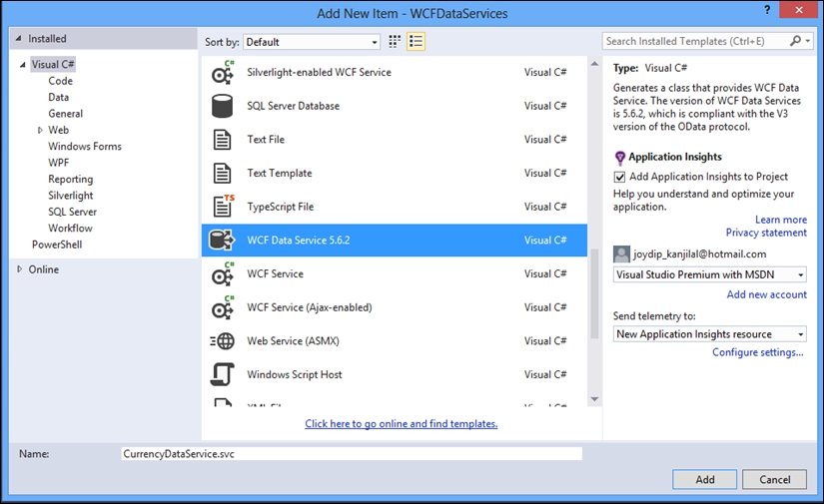Click the help question mark button

tap(768, 10)
